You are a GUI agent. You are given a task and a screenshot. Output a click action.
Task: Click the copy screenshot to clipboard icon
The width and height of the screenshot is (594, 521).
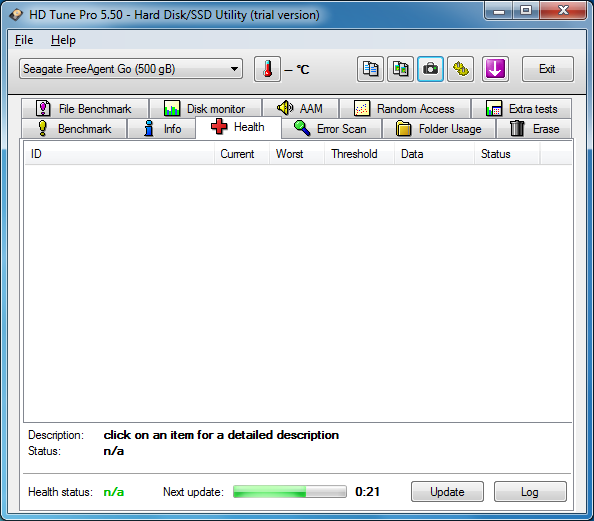[400, 69]
